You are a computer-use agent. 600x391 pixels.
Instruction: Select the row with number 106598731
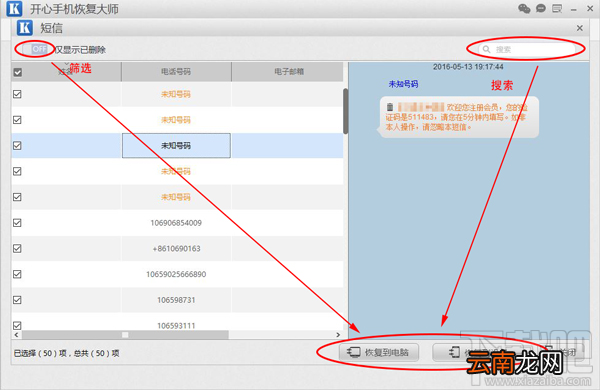[x=178, y=300]
